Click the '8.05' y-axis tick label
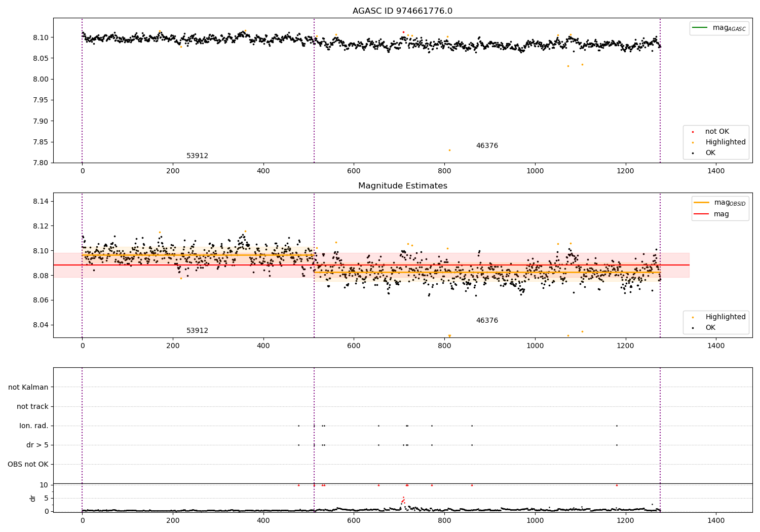This screenshot has width=760, height=532. coord(41,59)
